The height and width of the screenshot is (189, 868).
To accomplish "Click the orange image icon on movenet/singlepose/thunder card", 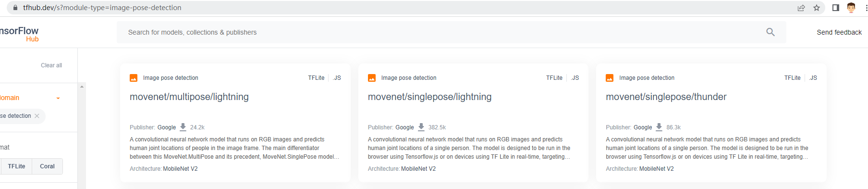I will 610,78.
